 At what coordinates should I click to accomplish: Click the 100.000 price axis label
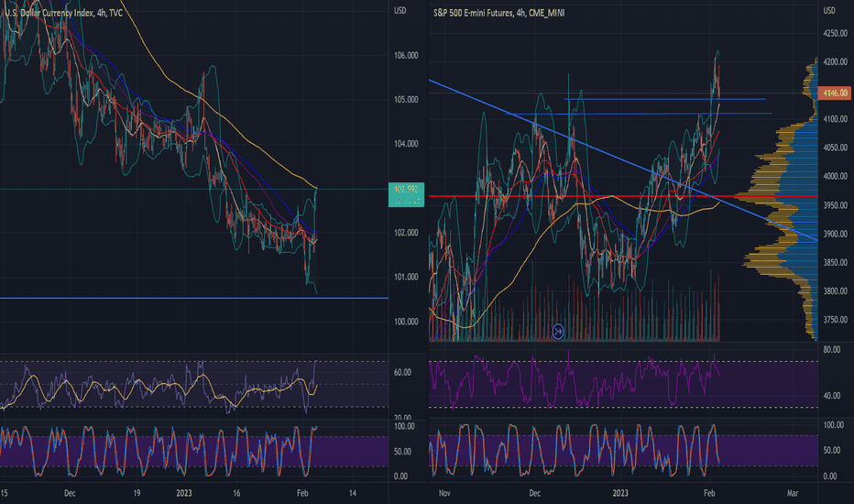tap(406, 322)
